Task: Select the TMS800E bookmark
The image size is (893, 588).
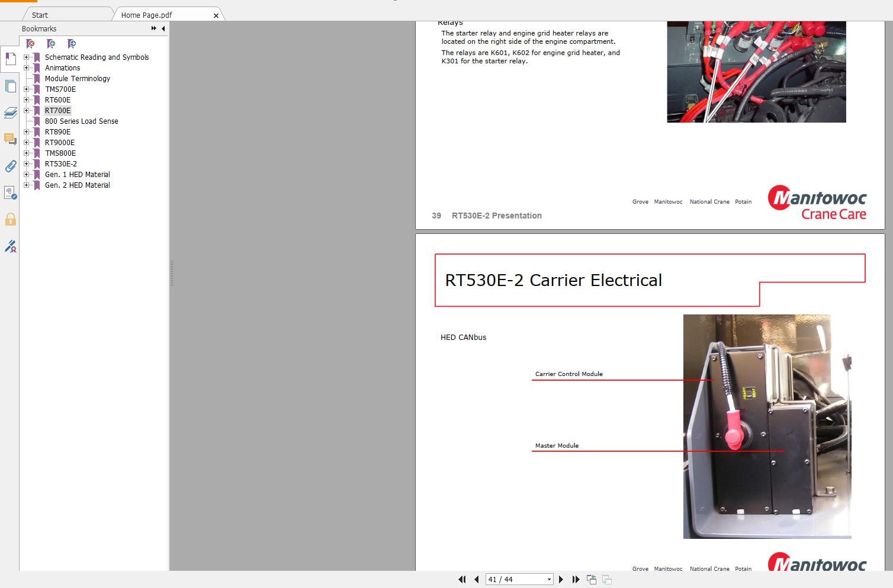Action: pyautogui.click(x=60, y=153)
